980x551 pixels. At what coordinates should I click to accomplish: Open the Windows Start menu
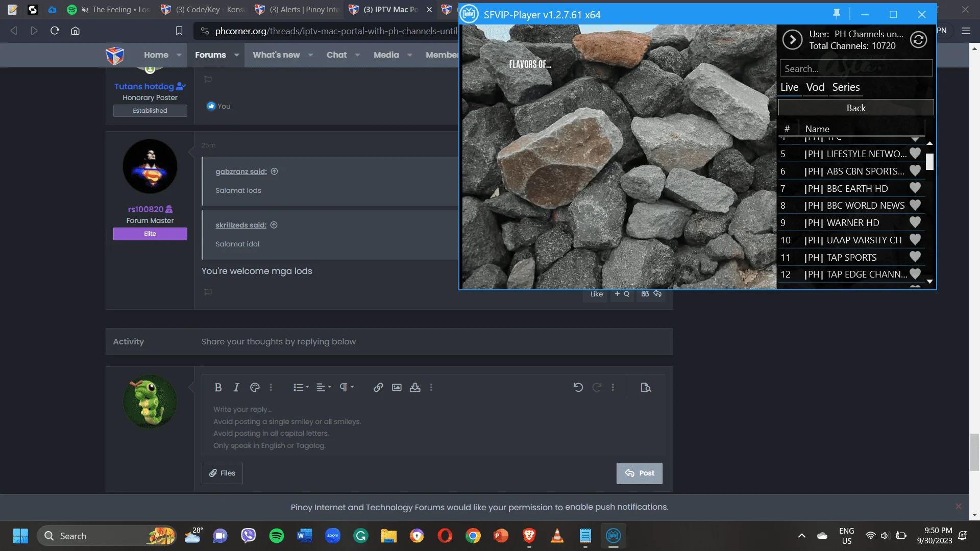pos(20,536)
